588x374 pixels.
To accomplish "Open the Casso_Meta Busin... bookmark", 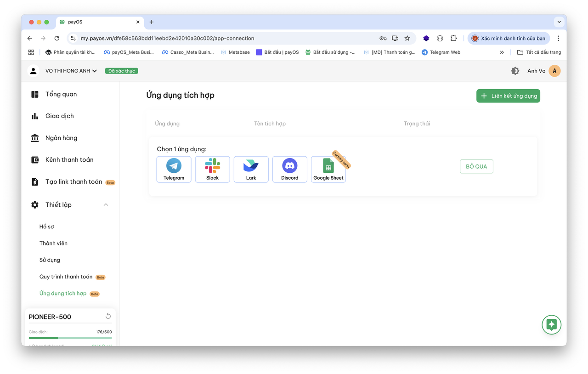I will [187, 52].
